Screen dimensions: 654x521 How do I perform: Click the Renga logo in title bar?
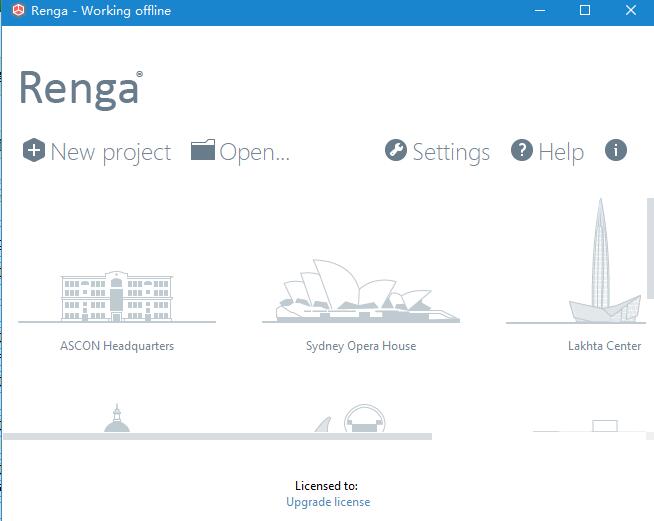(18, 10)
